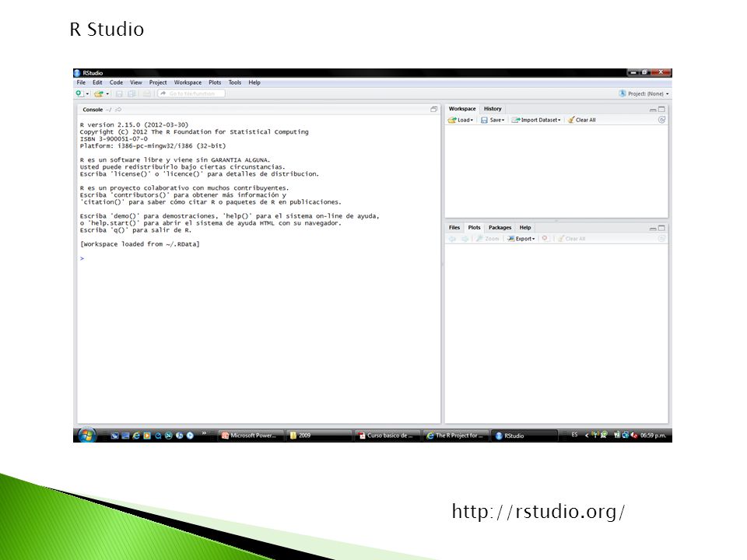This screenshot has width=747, height=560.
Task: Open the Export plot dropdown
Action: (521, 239)
